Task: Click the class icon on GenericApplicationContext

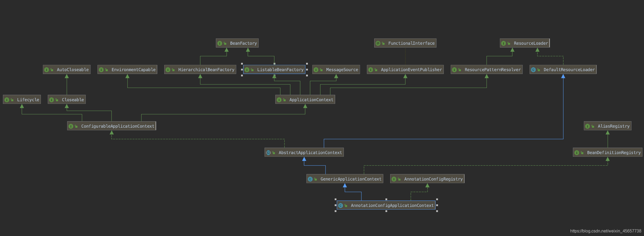Action: 310,179
